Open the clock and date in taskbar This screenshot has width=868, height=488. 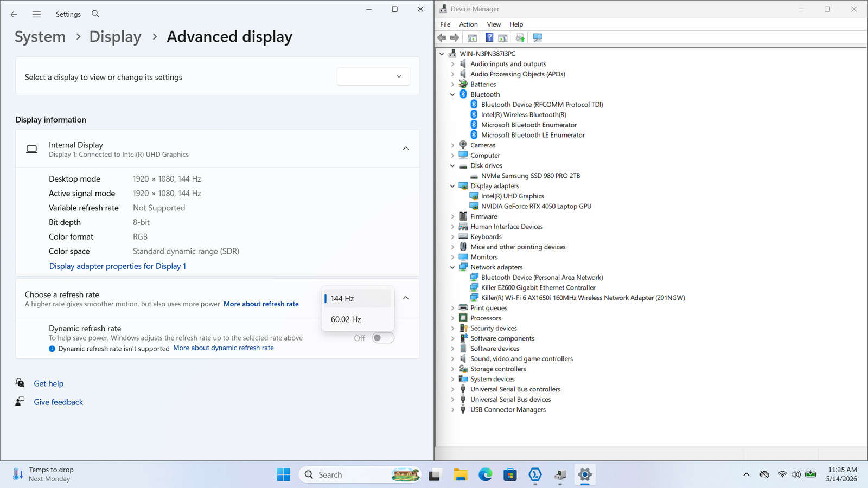842,474
